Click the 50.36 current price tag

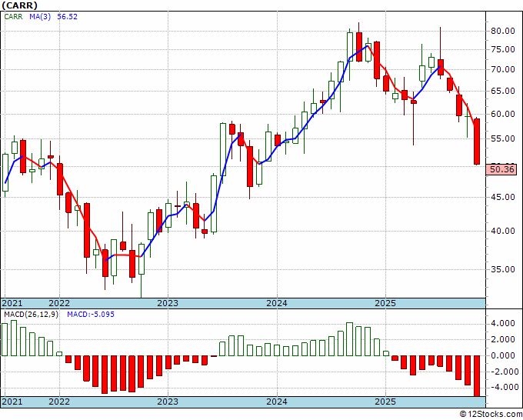click(502, 169)
